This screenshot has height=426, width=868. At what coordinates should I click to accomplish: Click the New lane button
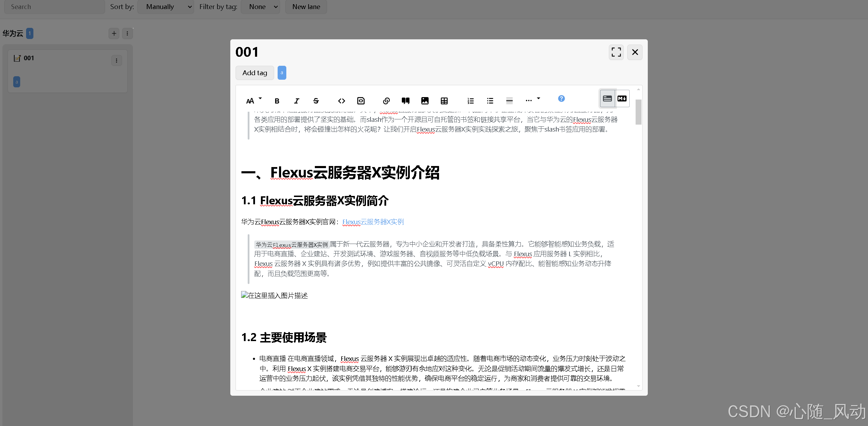click(x=306, y=7)
